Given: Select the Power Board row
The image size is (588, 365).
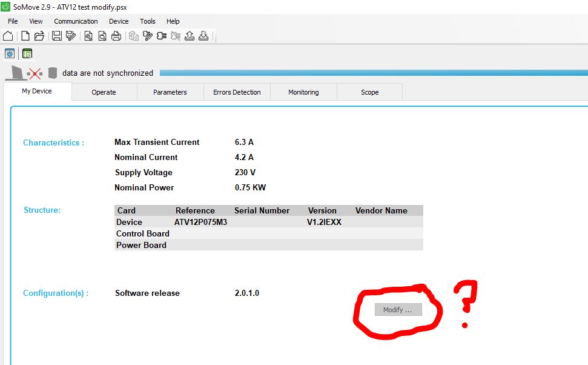Looking at the screenshot, I should (x=268, y=245).
